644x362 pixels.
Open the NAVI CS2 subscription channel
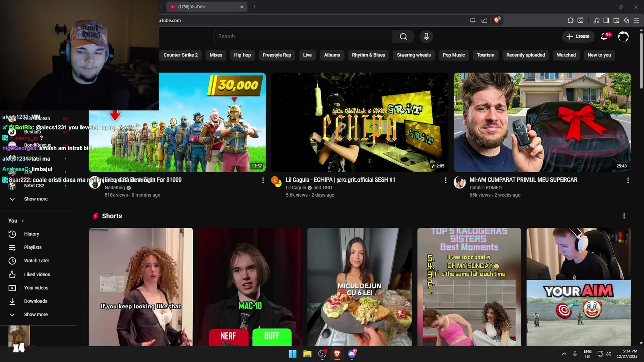click(34, 186)
